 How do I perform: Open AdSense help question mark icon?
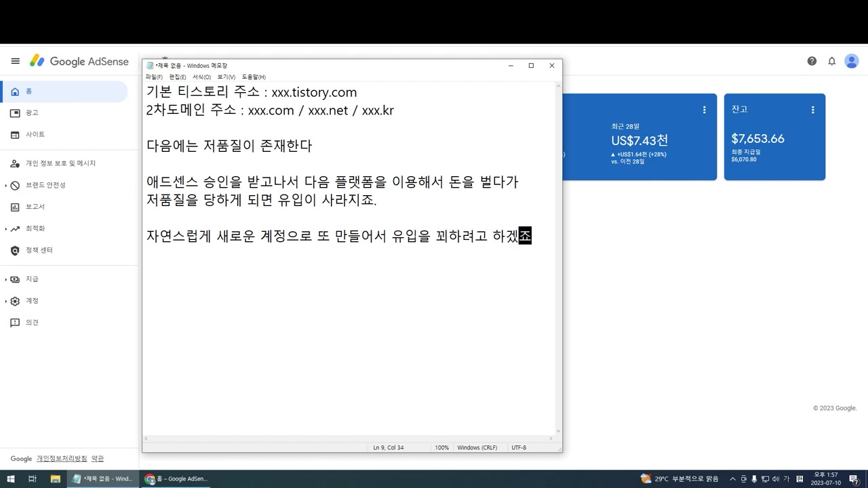tap(812, 61)
